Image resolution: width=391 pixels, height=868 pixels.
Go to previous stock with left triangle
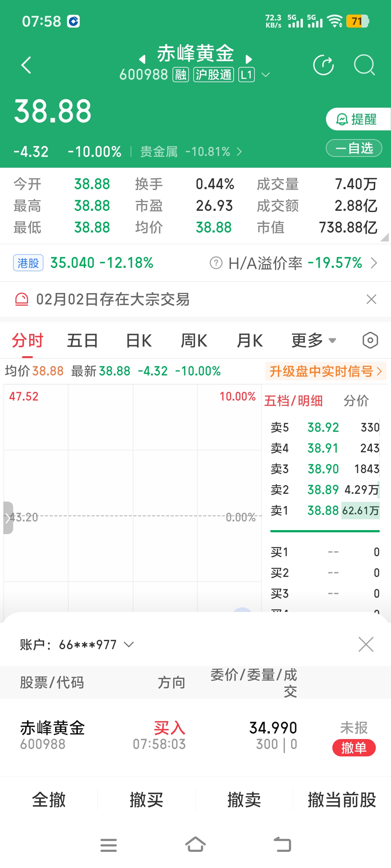click(142, 59)
